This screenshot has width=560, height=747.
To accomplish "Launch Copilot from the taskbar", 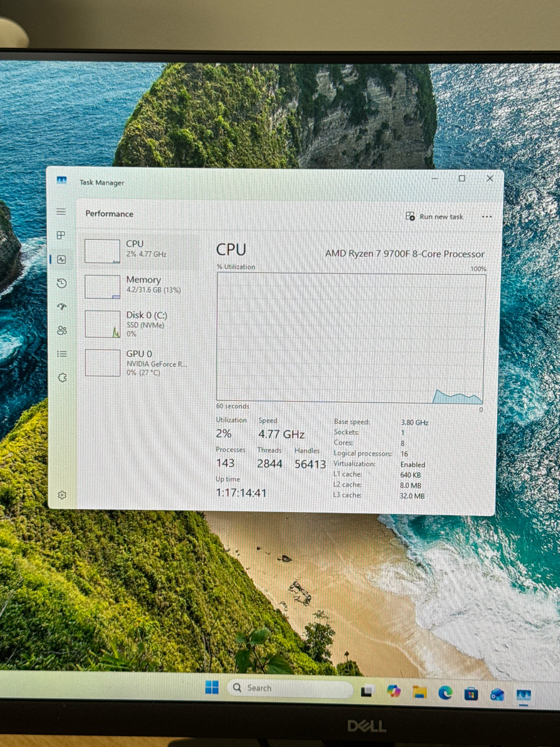I will point(393,691).
